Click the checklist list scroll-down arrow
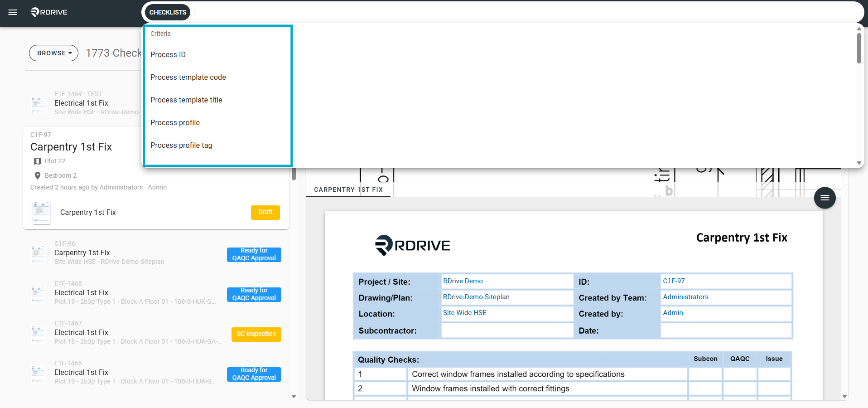Screen dimensions: 868x408 (294, 396)
